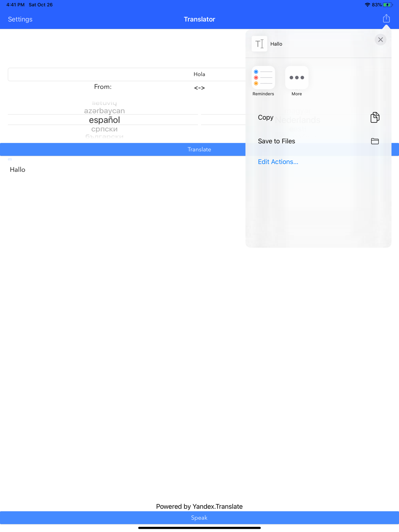This screenshot has height=532, width=399.
Task: Tap the text preview icon beside Hallo
Action: pyautogui.click(x=259, y=44)
